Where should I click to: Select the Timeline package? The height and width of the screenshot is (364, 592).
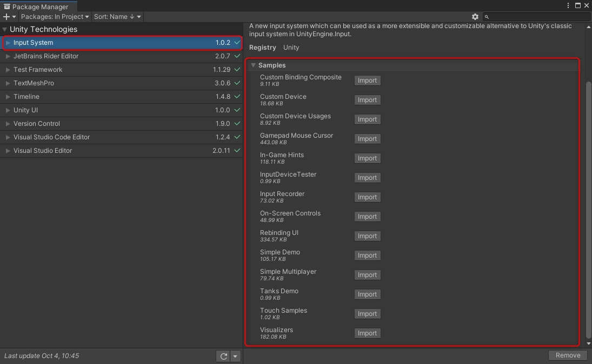pyautogui.click(x=122, y=97)
